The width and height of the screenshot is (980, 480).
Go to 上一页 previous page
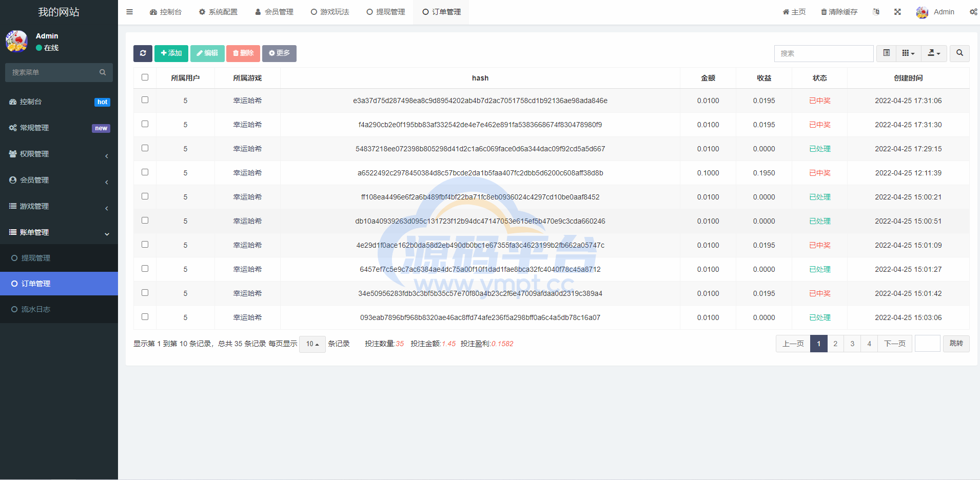[x=793, y=344]
